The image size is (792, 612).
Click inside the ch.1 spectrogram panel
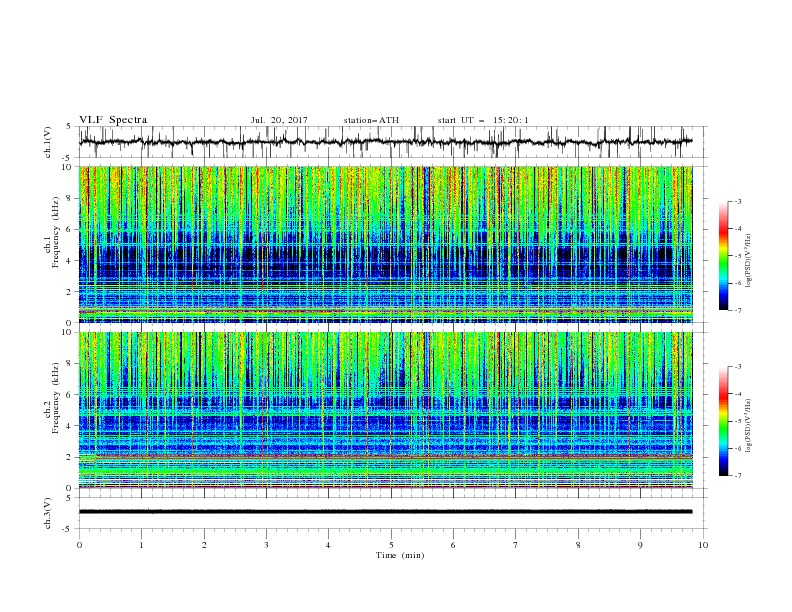point(385,244)
